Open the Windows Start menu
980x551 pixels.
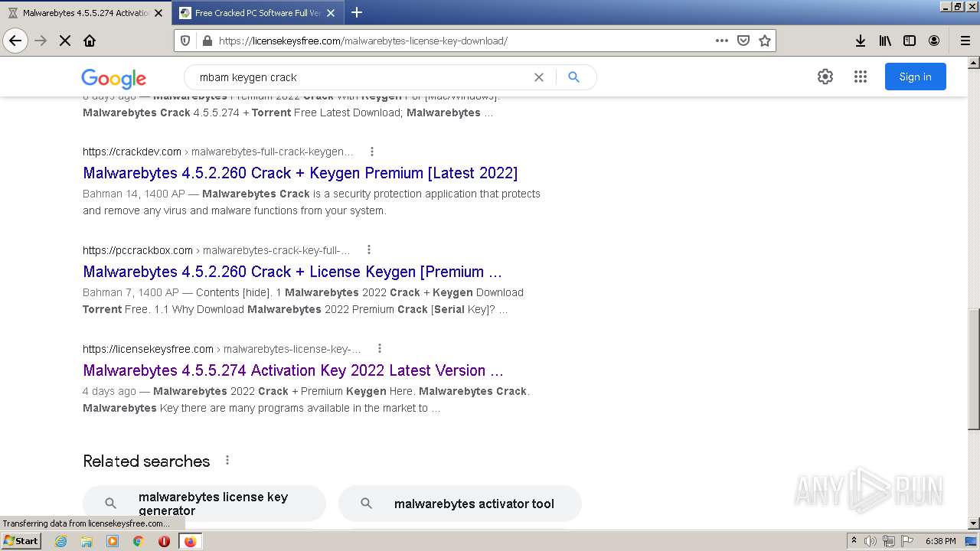click(x=21, y=541)
